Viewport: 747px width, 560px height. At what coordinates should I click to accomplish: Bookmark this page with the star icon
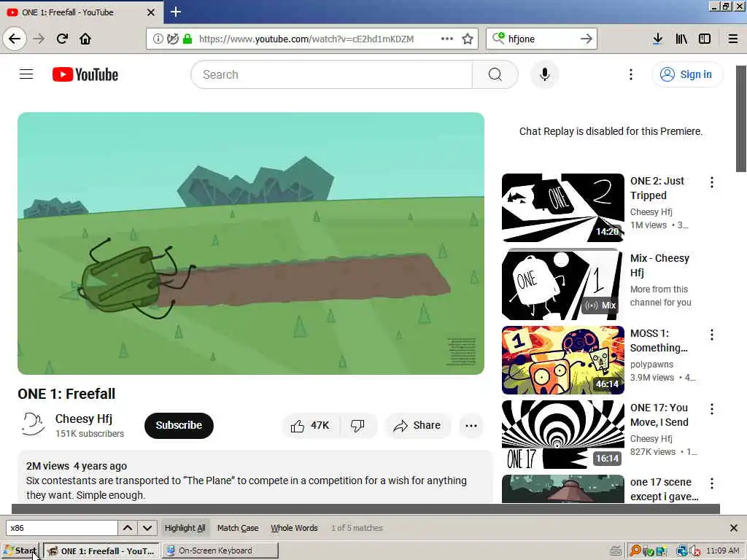pyautogui.click(x=468, y=39)
